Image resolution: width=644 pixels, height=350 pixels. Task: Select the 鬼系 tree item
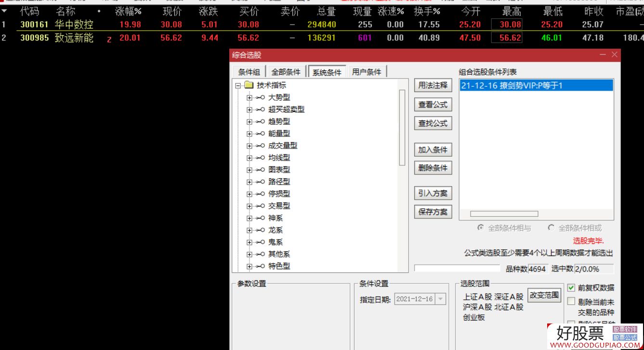tap(276, 242)
